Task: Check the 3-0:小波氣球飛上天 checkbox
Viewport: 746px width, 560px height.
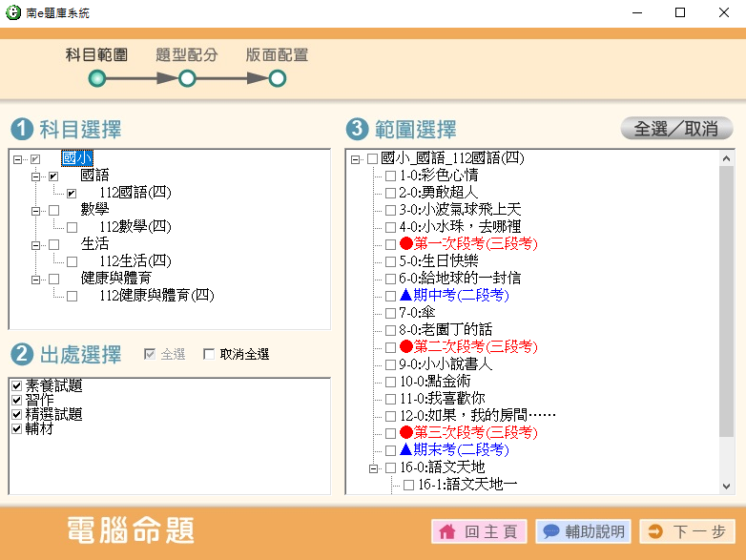Action: (x=390, y=210)
